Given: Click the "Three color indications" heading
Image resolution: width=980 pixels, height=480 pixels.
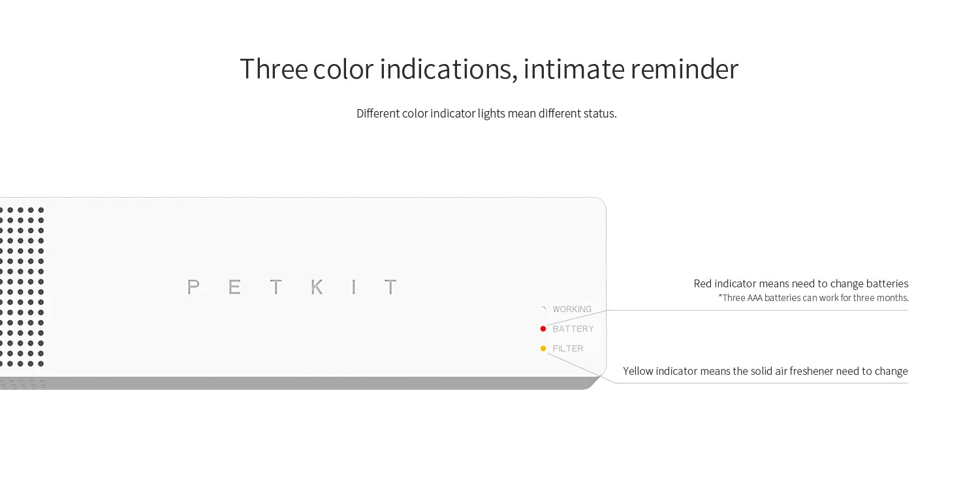Looking at the screenshot, I should [x=489, y=69].
